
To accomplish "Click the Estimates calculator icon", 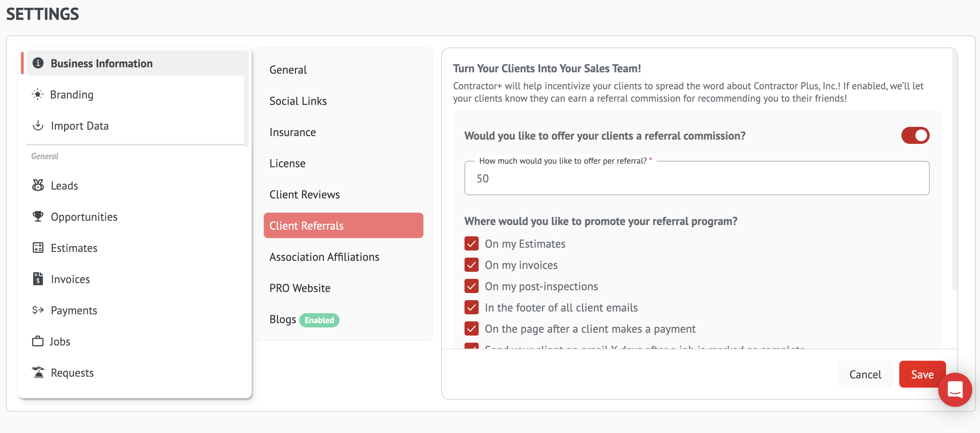I will [x=38, y=248].
